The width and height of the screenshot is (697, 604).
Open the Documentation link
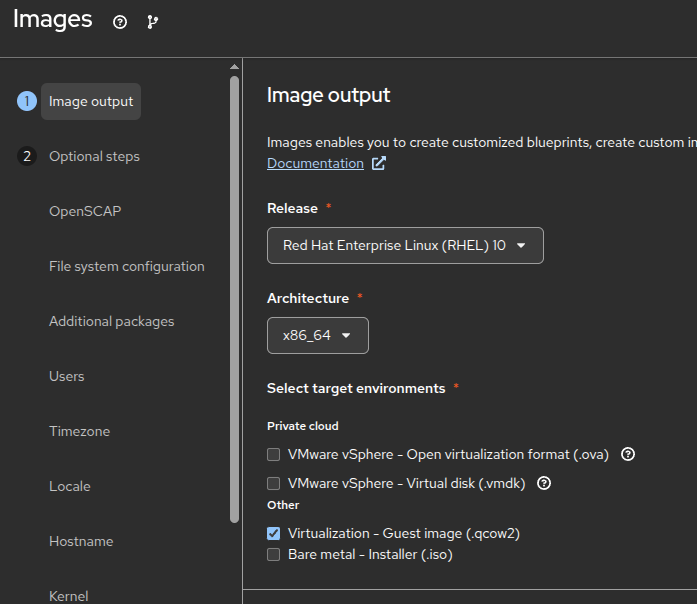coord(315,163)
